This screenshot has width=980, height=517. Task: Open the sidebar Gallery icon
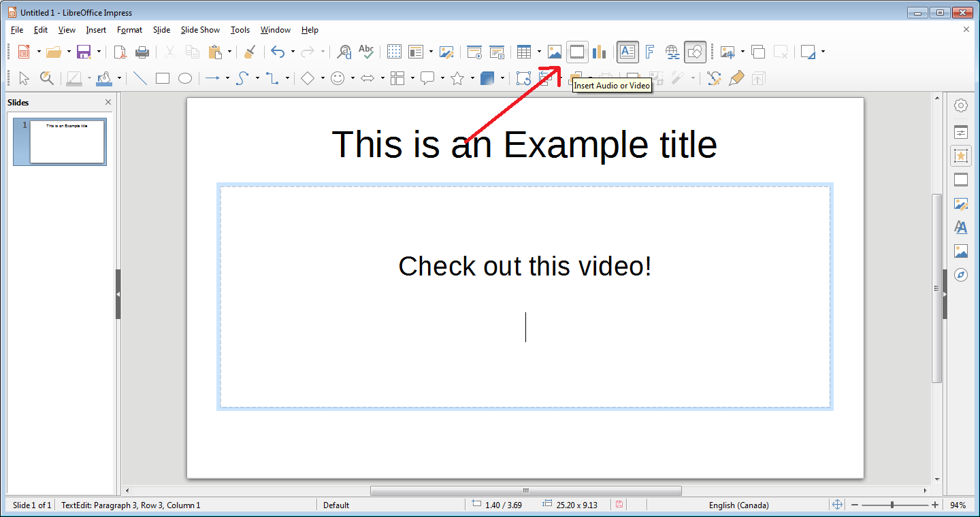click(x=961, y=251)
